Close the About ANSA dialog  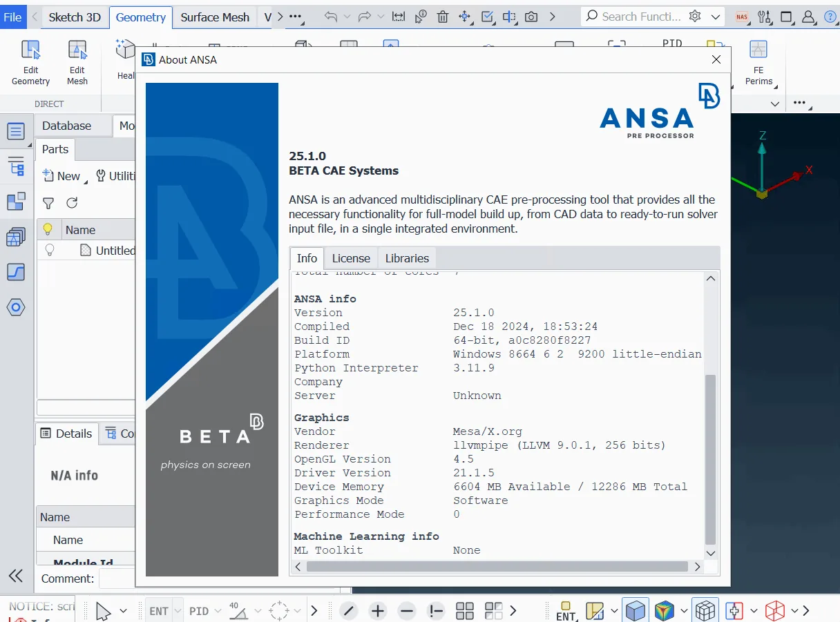pyautogui.click(x=716, y=59)
